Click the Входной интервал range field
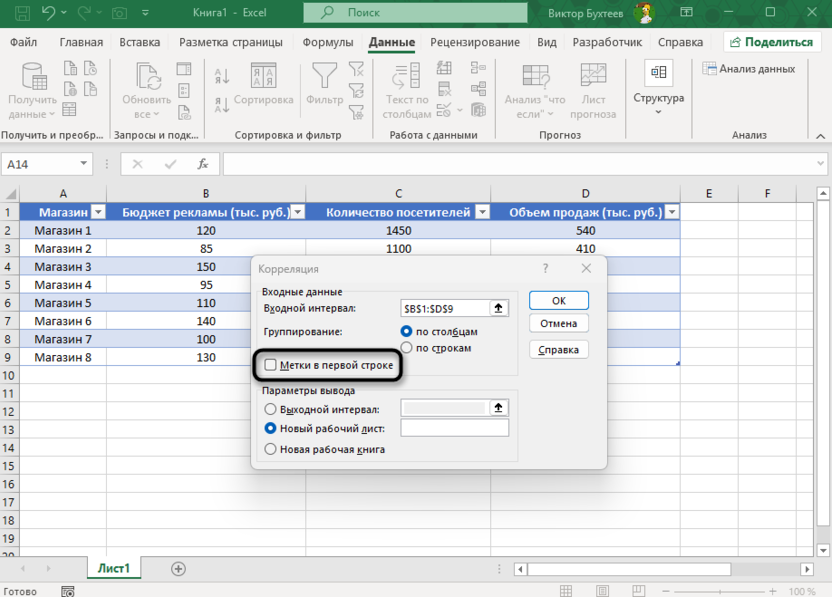The width and height of the screenshot is (832, 597). [443, 309]
